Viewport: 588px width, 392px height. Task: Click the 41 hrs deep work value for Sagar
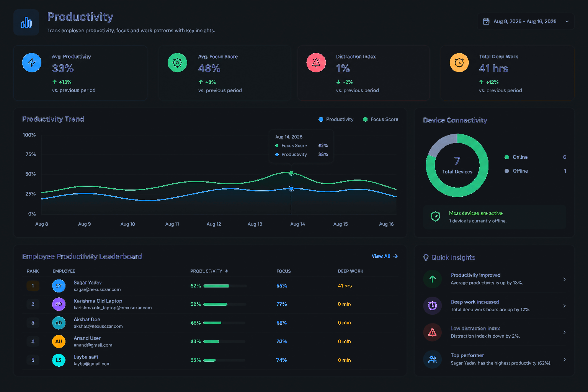pyautogui.click(x=345, y=286)
